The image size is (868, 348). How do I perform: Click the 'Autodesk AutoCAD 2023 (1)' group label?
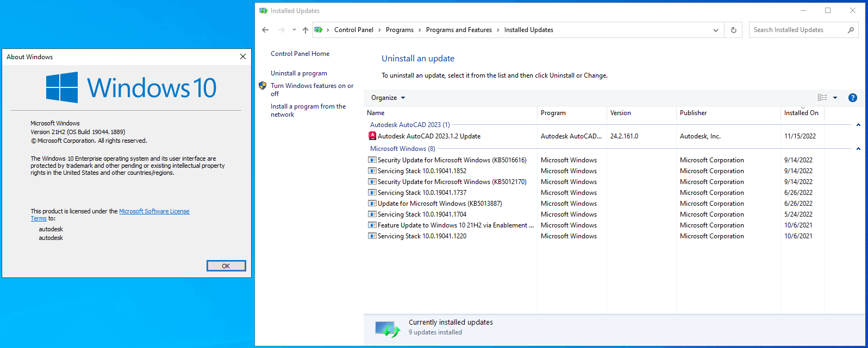click(x=410, y=125)
